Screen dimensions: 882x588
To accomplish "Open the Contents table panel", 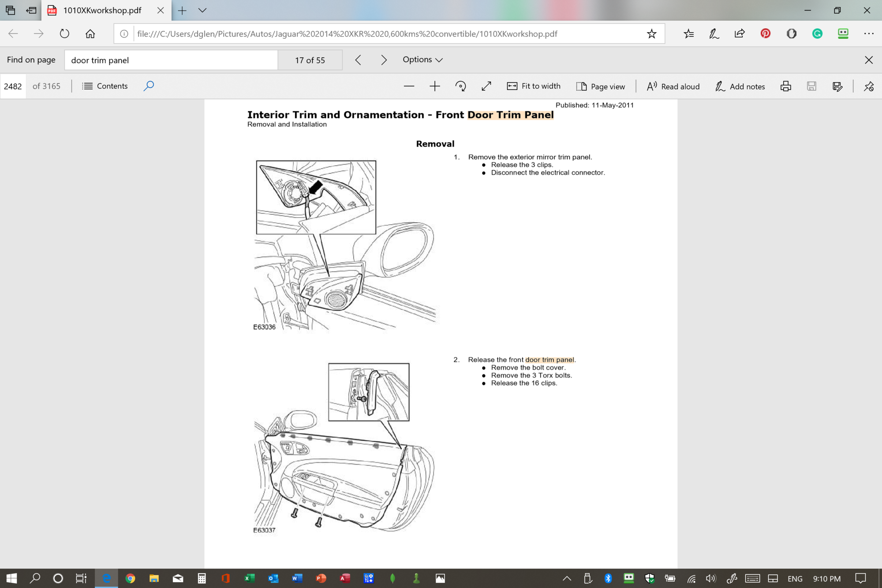I will (x=105, y=86).
